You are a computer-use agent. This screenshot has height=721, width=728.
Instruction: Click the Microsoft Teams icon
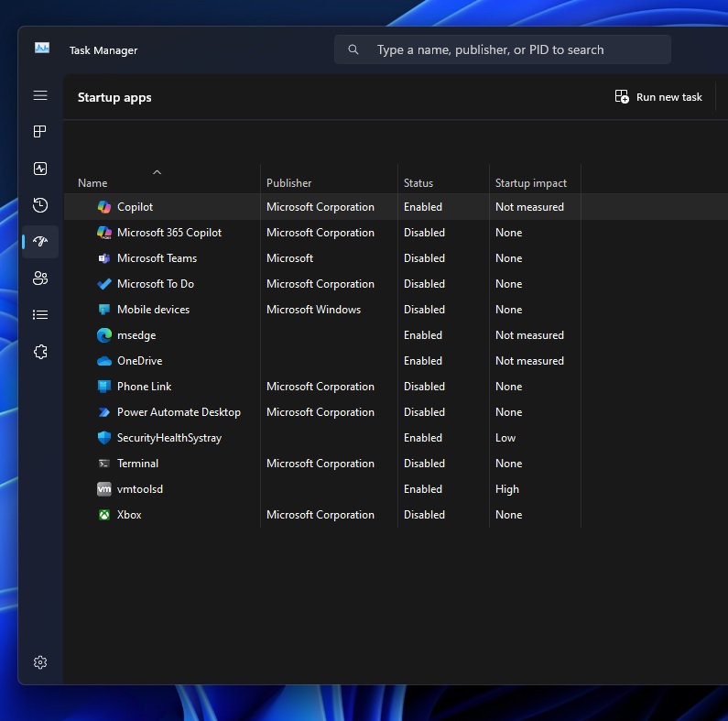click(x=104, y=258)
